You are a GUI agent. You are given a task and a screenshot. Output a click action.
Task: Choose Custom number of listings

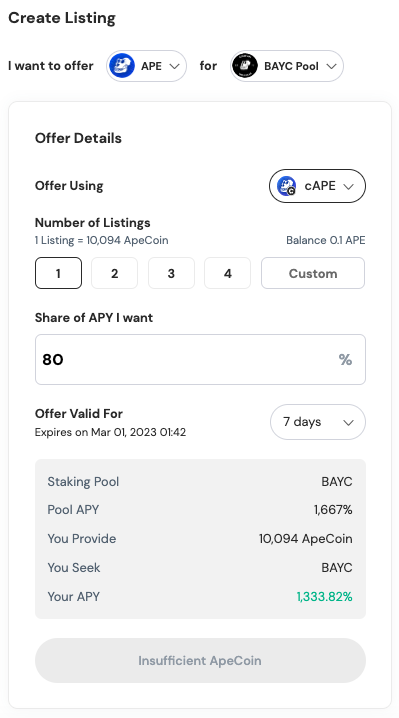(313, 273)
